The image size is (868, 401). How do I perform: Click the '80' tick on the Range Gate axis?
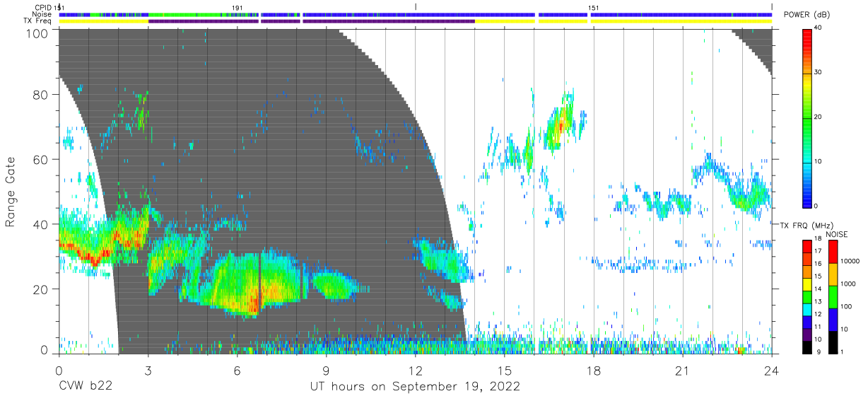(x=41, y=95)
